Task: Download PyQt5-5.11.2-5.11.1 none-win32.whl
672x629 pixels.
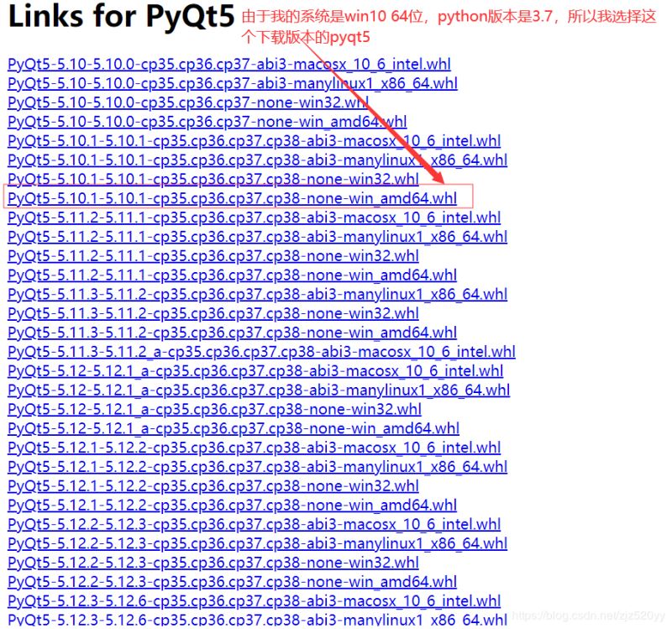Action: pyautogui.click(x=213, y=256)
